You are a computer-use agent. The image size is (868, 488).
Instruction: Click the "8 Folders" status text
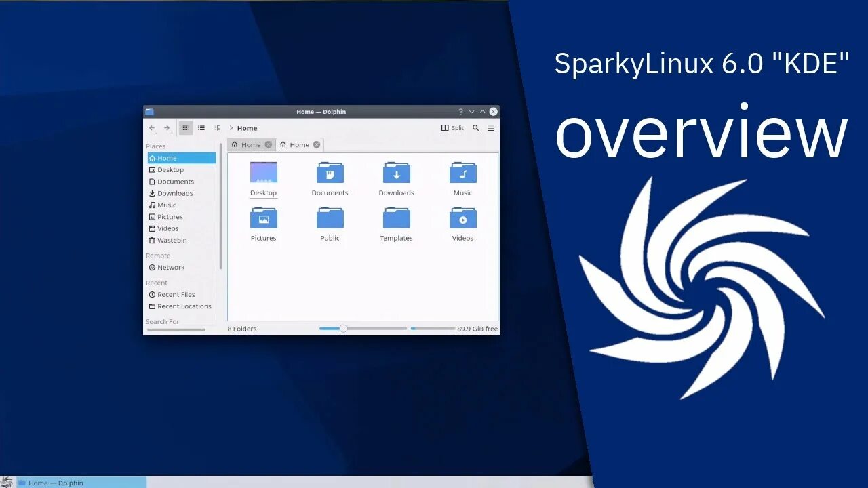click(x=242, y=329)
